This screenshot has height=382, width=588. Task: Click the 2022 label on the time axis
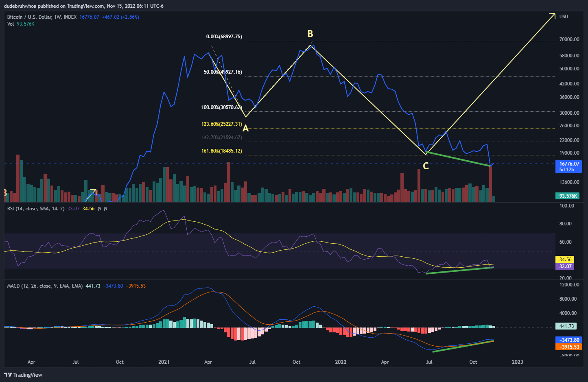(x=341, y=362)
